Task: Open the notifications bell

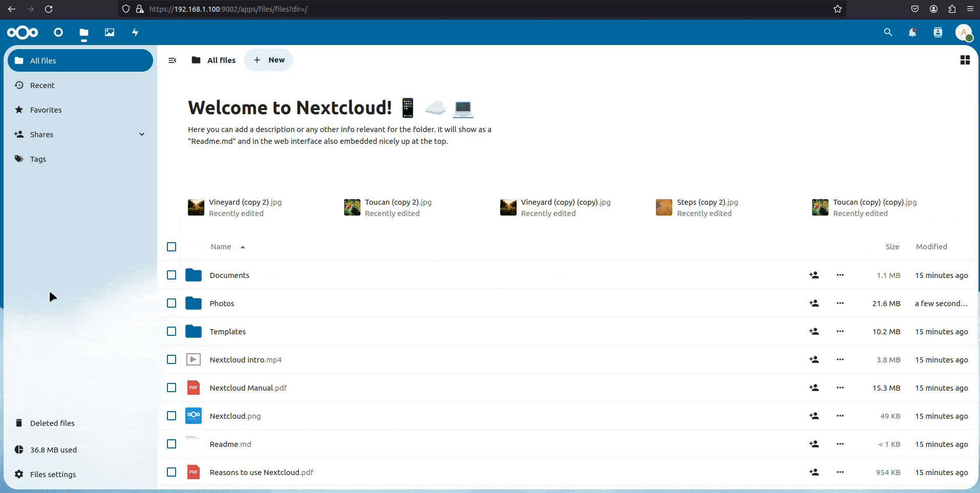Action: 912,32
